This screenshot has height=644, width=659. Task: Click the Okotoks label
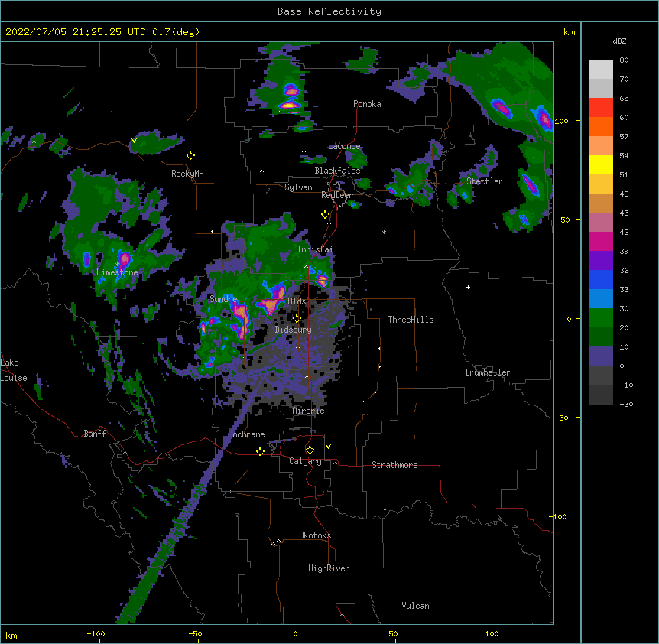315,535
